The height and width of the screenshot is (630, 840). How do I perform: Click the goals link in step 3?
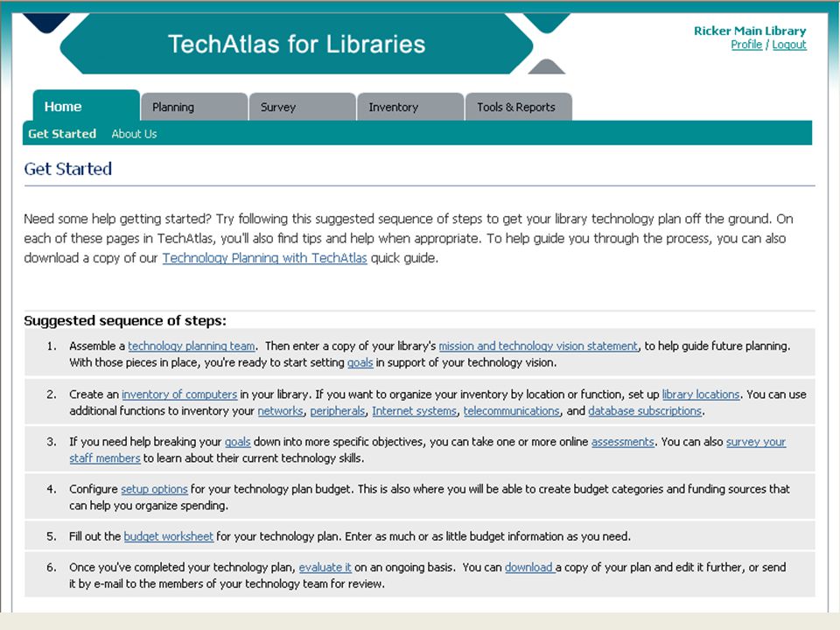238,442
